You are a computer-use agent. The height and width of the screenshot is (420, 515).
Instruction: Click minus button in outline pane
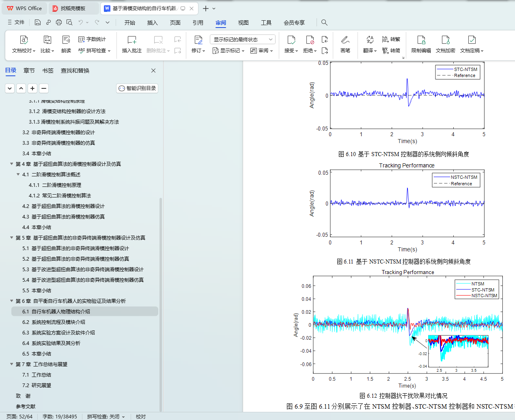point(44,88)
